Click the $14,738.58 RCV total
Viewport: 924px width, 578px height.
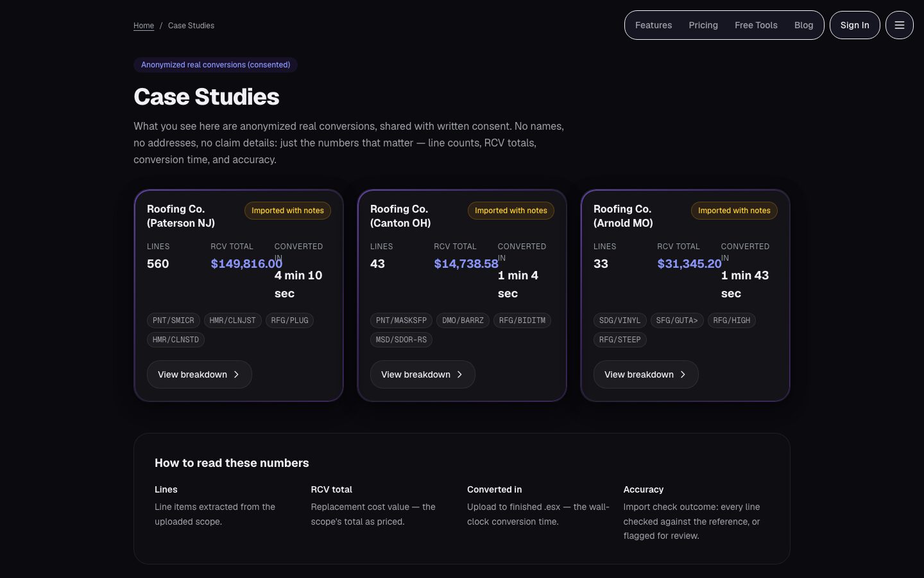pos(466,264)
